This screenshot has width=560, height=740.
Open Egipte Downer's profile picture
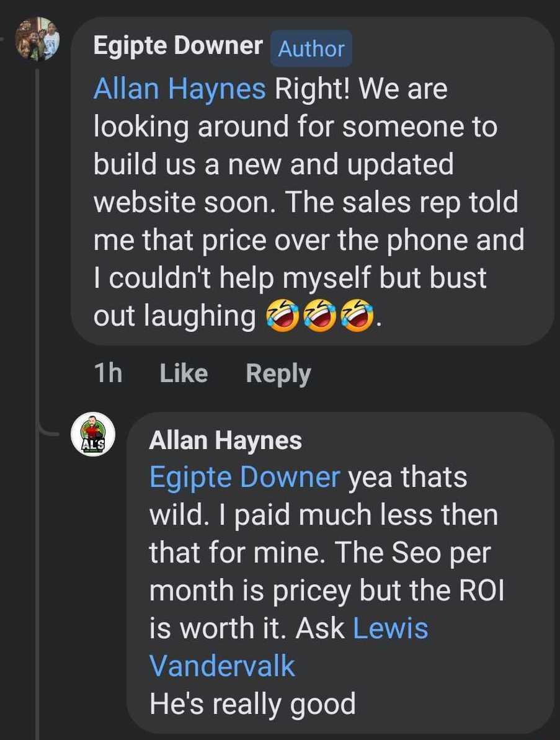point(38,39)
